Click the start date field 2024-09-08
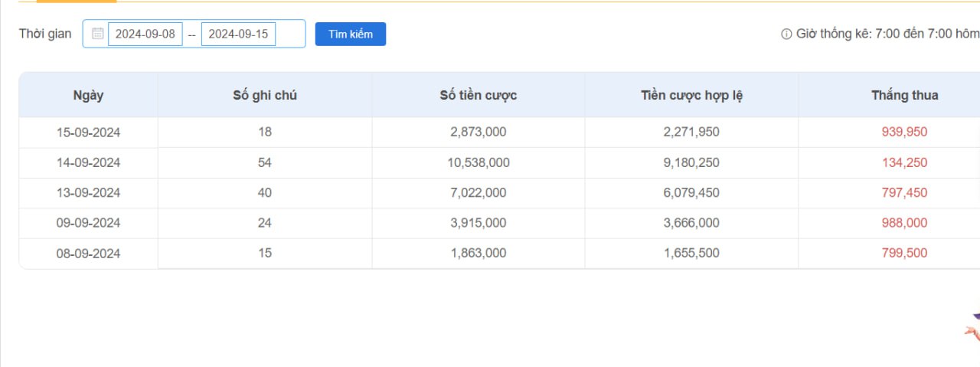Viewport: 980px width, 367px height. click(145, 34)
